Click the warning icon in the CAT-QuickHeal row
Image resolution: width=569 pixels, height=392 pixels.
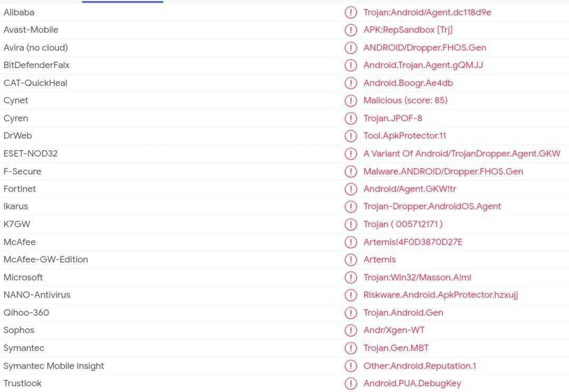pos(351,83)
